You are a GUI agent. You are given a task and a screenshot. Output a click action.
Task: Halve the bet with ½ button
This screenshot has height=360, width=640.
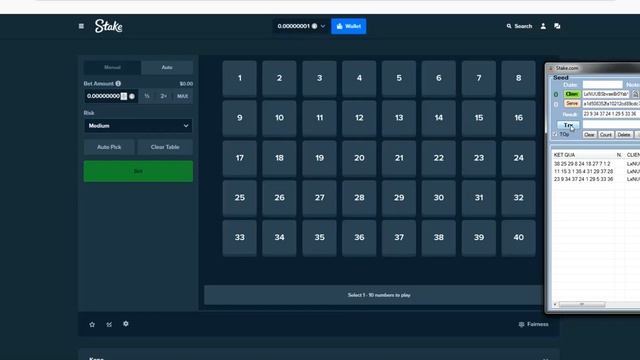pyautogui.click(x=147, y=96)
